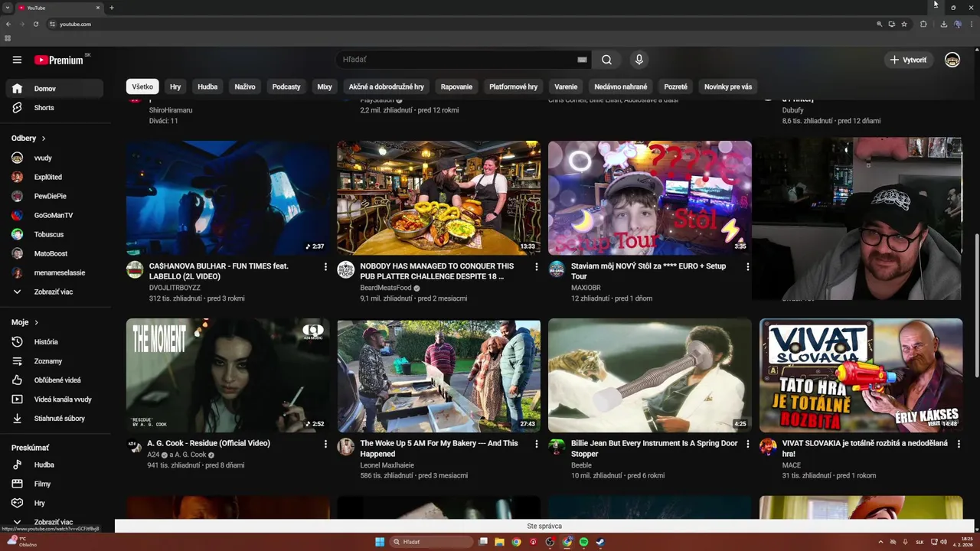The width and height of the screenshot is (980, 551).
Task: Open História in sidebar
Action: point(54,342)
